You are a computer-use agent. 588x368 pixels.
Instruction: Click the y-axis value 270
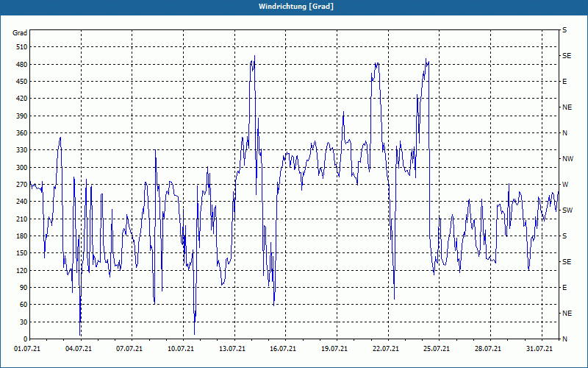click(21, 185)
